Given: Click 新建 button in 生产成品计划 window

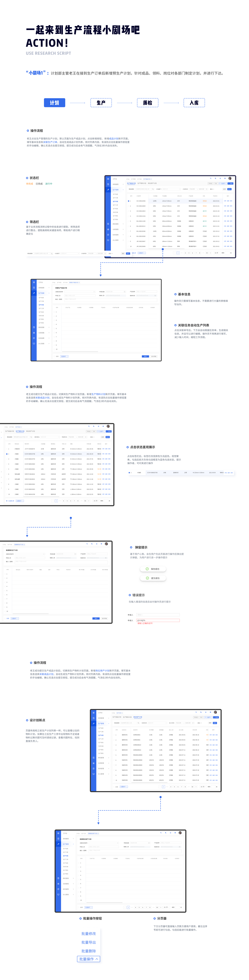Looking at the screenshot, I should [x=230, y=183].
